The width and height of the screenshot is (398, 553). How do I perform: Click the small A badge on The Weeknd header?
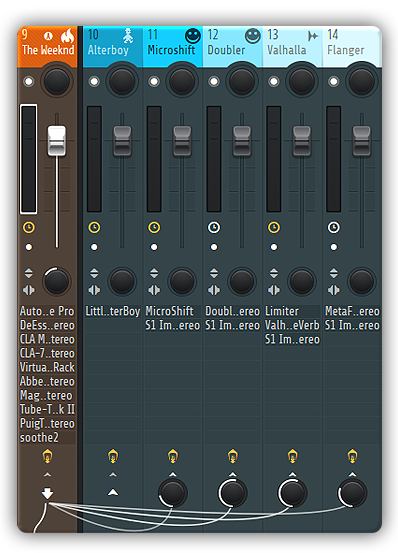[x=48, y=36]
